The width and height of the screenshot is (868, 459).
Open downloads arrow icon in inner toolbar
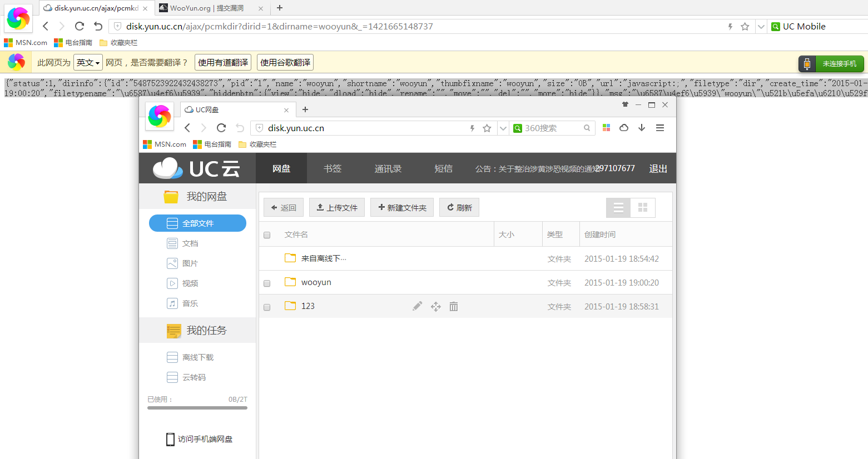642,128
